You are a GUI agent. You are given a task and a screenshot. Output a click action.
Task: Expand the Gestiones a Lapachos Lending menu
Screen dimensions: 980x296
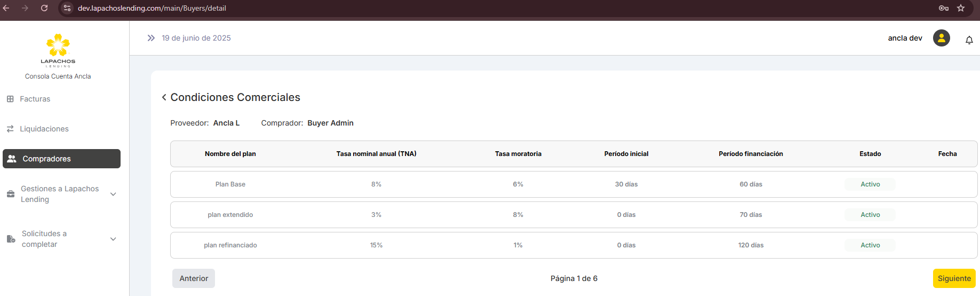point(113,194)
